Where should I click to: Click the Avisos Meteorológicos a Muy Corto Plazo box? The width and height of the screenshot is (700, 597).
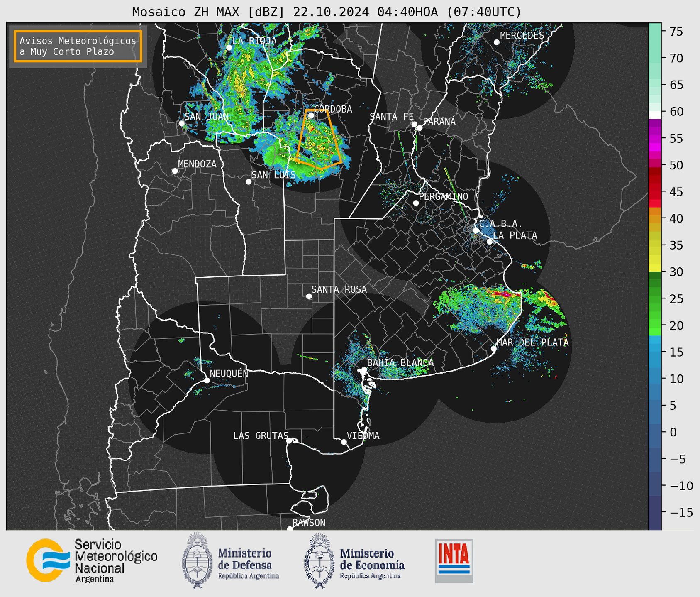(78, 46)
